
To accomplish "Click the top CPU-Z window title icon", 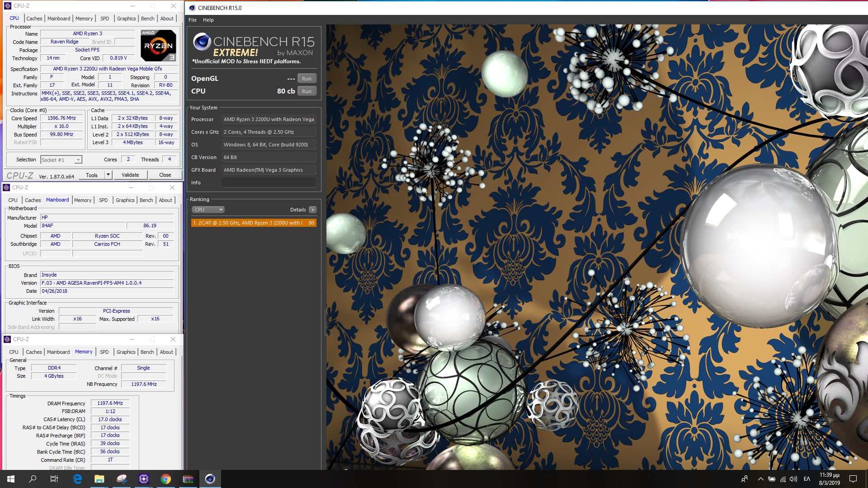I will pyautogui.click(x=7, y=6).
